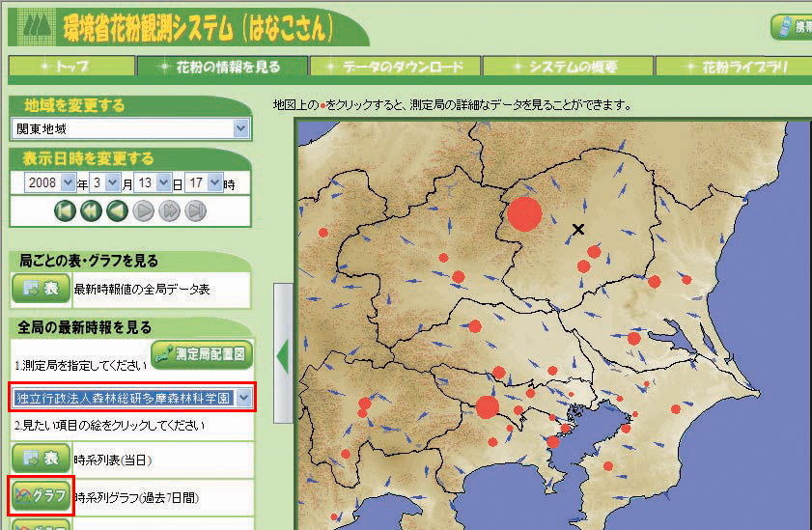Viewport: 812px width, 530px height.
Task: Open システムの概要 tab
Action: click(568, 67)
